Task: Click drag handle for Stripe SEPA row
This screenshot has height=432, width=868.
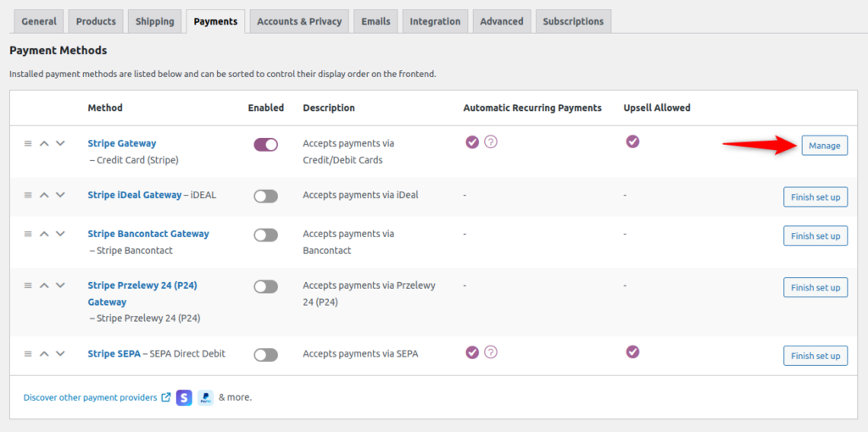Action: (x=28, y=353)
